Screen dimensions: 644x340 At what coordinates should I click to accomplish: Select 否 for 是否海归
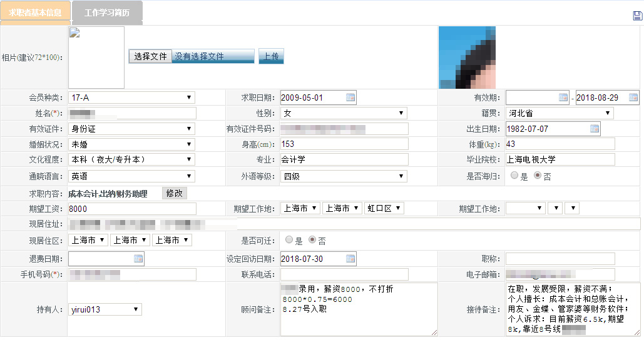point(537,176)
